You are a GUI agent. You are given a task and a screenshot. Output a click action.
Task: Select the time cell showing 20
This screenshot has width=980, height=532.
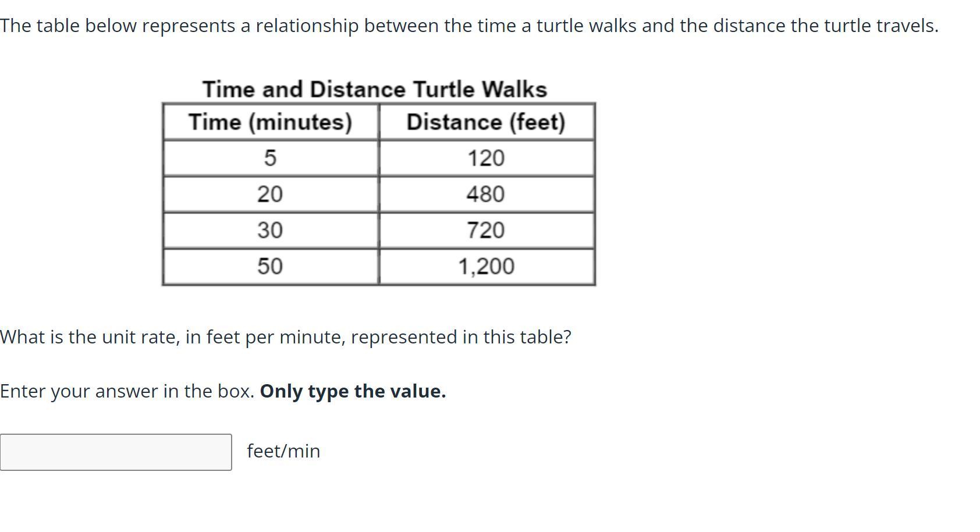point(270,194)
